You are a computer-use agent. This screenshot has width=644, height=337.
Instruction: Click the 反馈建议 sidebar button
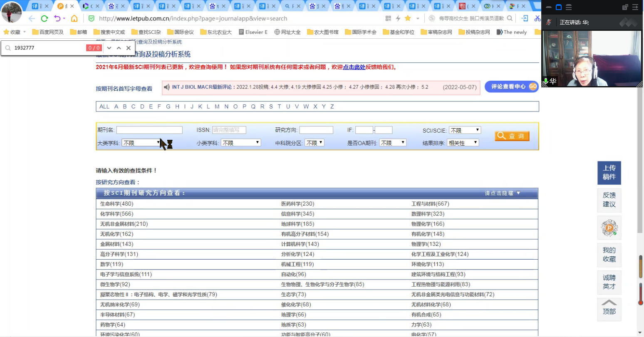609,200
